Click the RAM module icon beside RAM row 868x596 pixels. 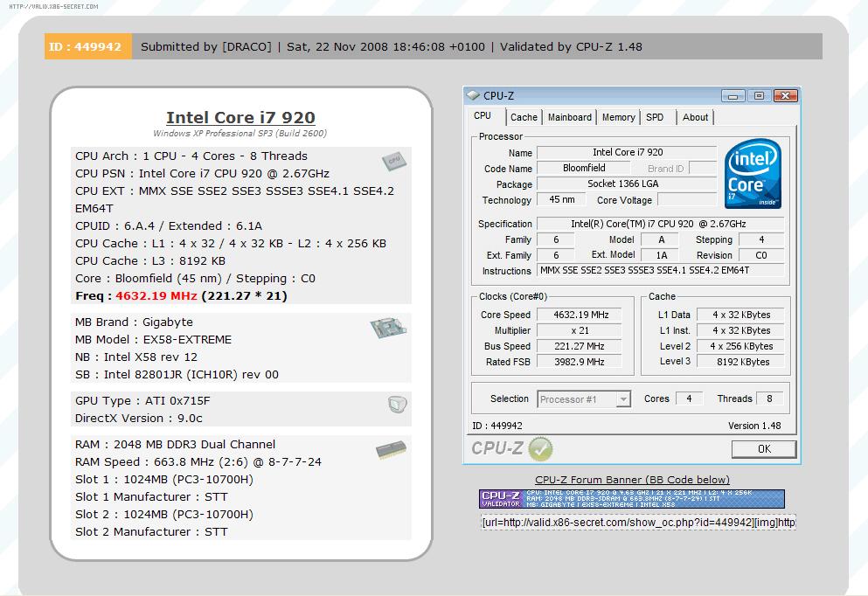(391, 450)
